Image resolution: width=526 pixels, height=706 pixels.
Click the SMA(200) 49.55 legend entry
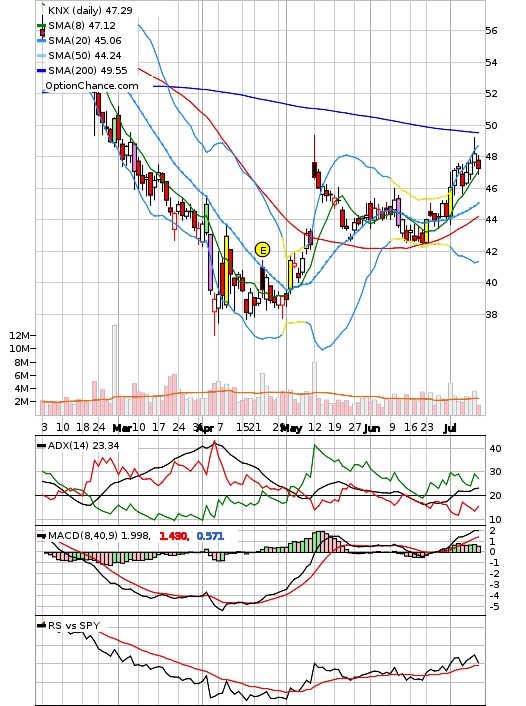pyautogui.click(x=88, y=70)
